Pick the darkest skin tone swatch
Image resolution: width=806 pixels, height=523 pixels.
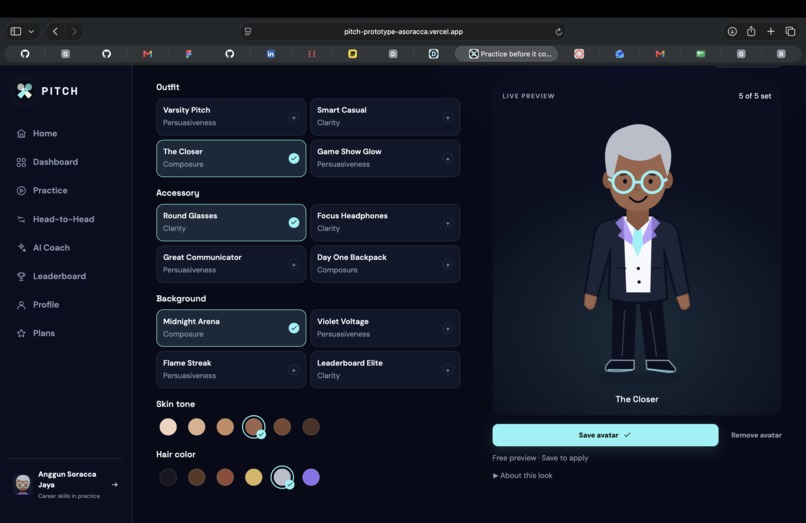tap(311, 427)
